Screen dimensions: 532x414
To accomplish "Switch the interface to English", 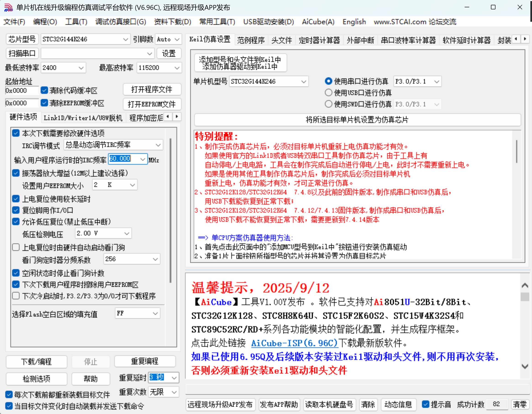I will (354, 22).
